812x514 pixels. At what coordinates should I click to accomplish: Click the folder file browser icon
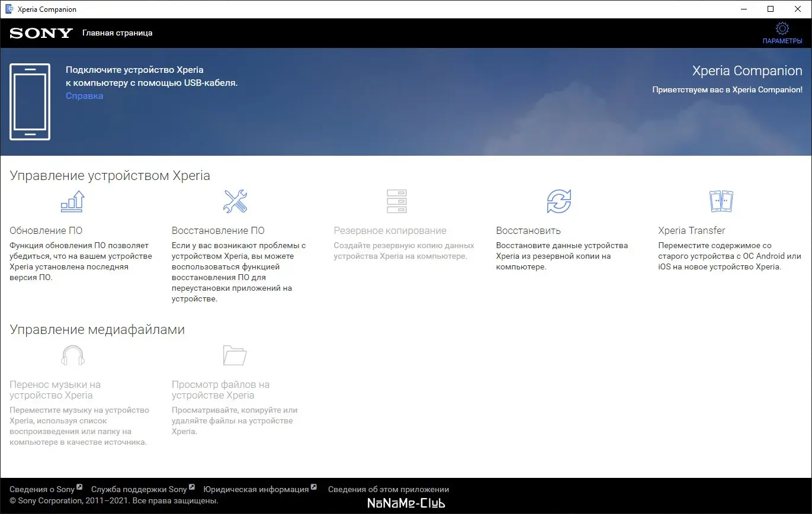235,355
